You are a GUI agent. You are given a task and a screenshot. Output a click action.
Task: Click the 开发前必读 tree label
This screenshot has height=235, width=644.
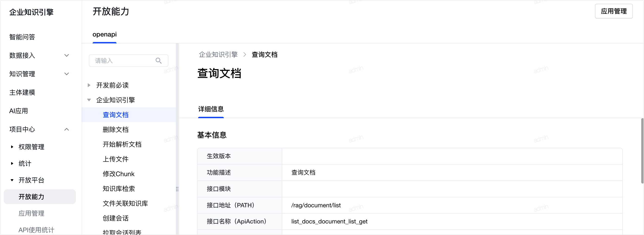click(112, 85)
